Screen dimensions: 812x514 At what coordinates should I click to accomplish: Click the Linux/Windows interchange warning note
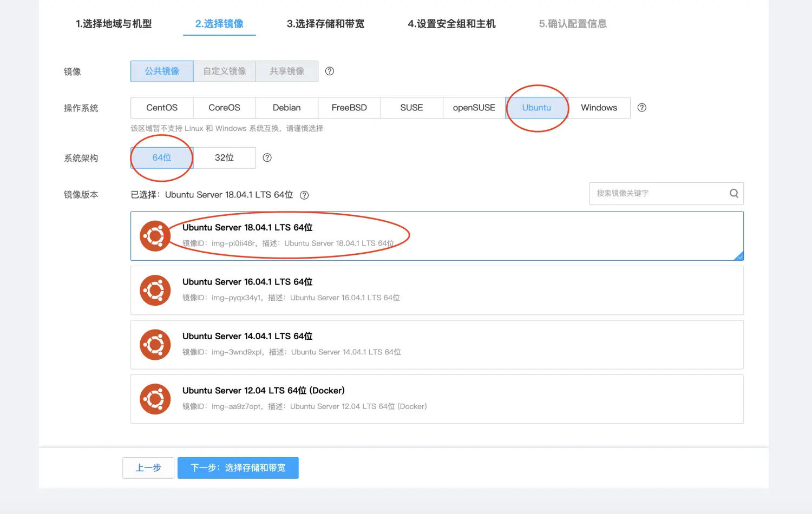coord(227,129)
